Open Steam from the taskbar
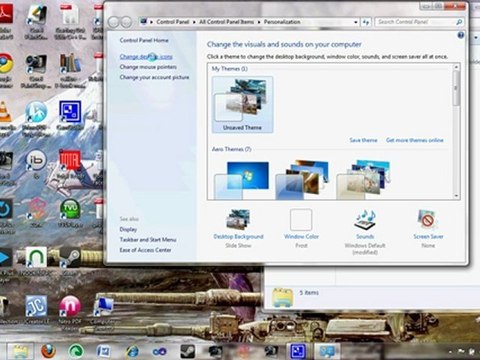The image size is (480, 360). [187, 351]
